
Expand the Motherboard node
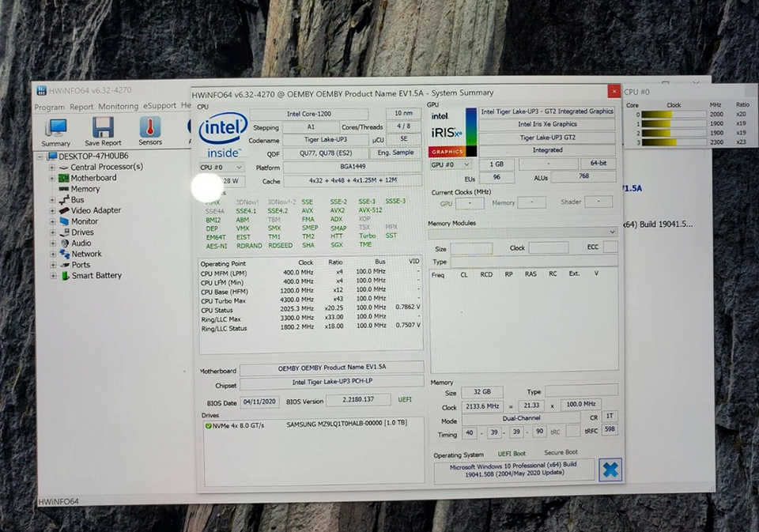pyautogui.click(x=52, y=178)
